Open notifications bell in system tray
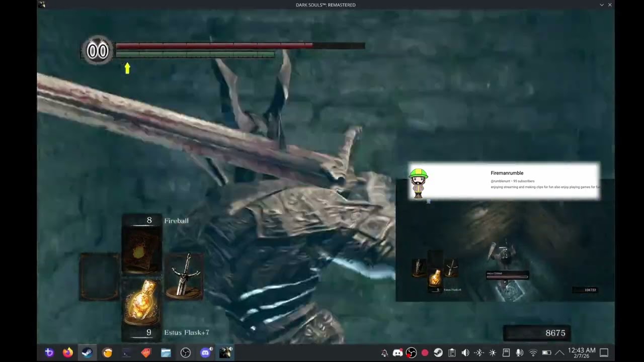644x362 pixels. (x=384, y=353)
